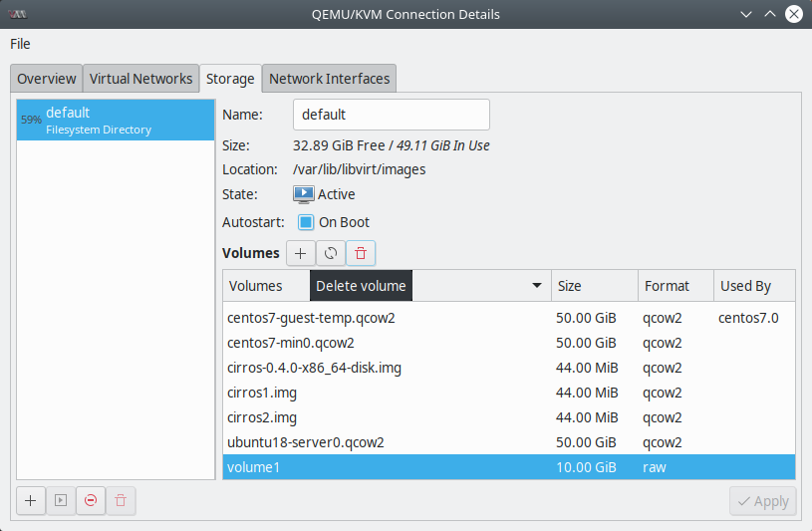
Task: Select the volume1 row
Action: tap(509, 467)
